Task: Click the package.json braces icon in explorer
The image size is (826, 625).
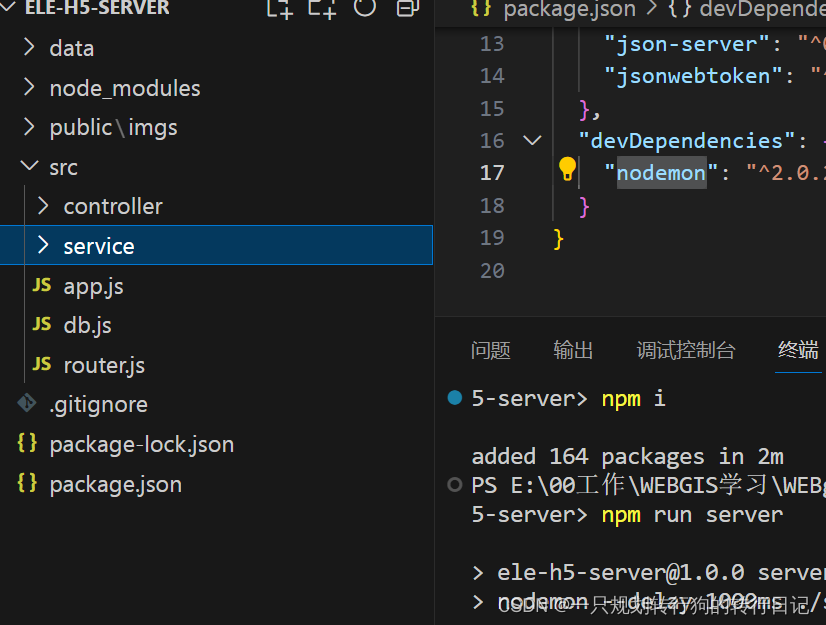Action: (x=27, y=483)
